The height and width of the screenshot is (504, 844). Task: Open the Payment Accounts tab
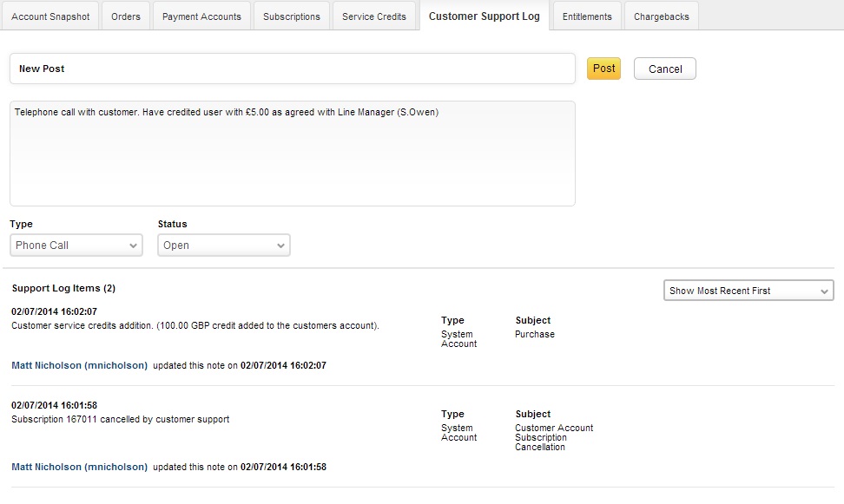201,16
